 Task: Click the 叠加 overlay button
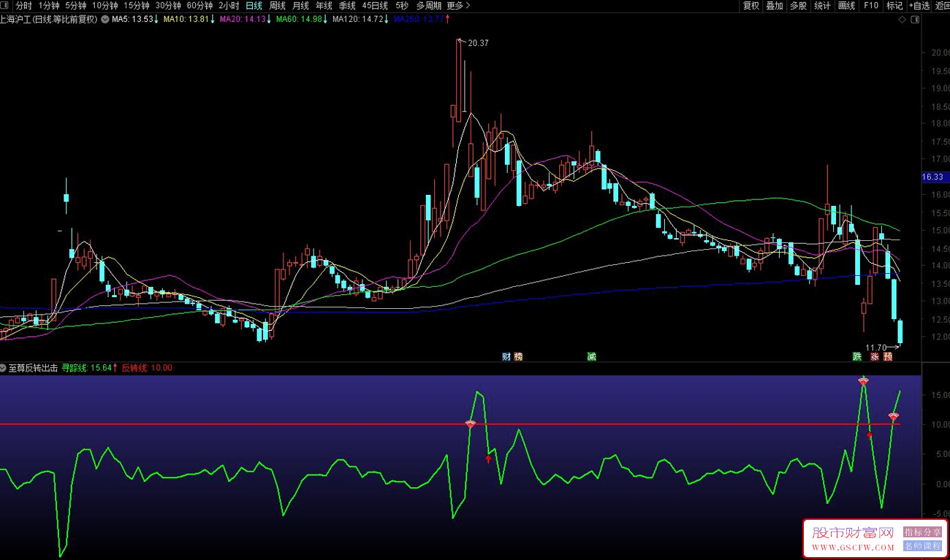point(775,5)
